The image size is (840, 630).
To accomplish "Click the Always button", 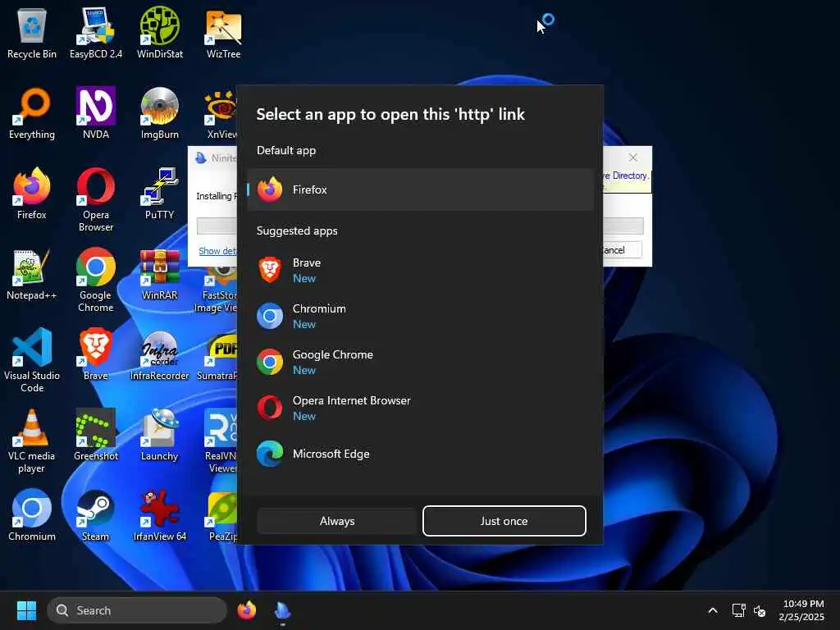I will pyautogui.click(x=337, y=521).
